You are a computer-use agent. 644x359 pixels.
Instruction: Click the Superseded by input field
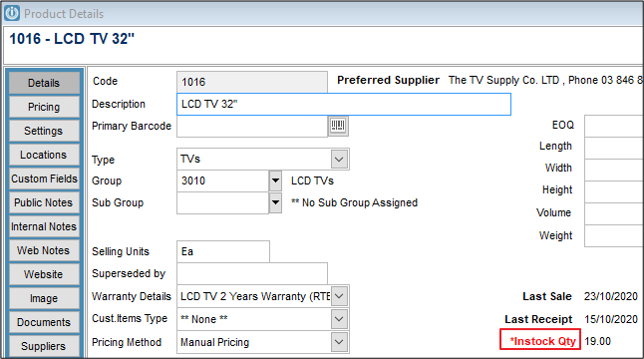click(252, 273)
